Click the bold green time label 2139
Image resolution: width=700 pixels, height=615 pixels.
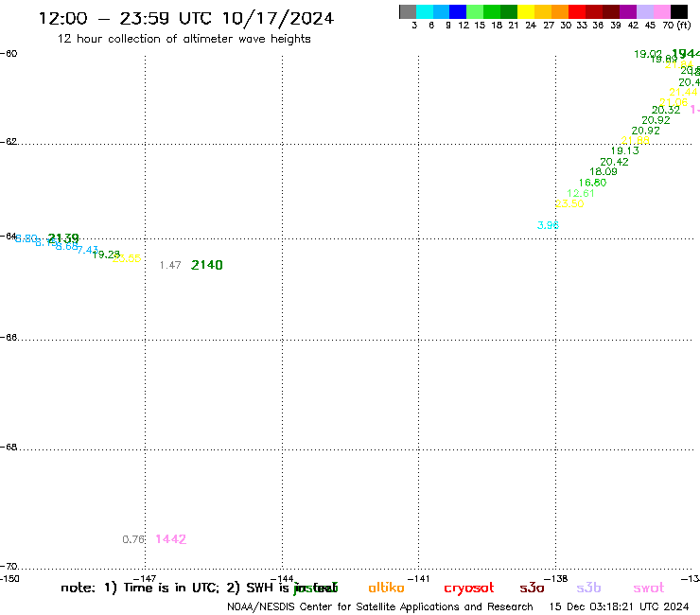(63, 238)
